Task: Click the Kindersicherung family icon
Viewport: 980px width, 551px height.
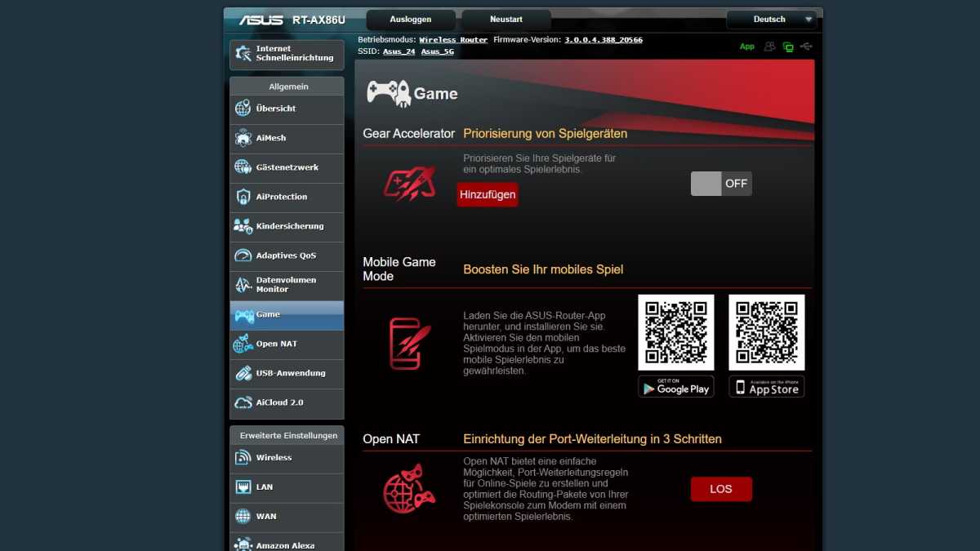Action: [243, 226]
